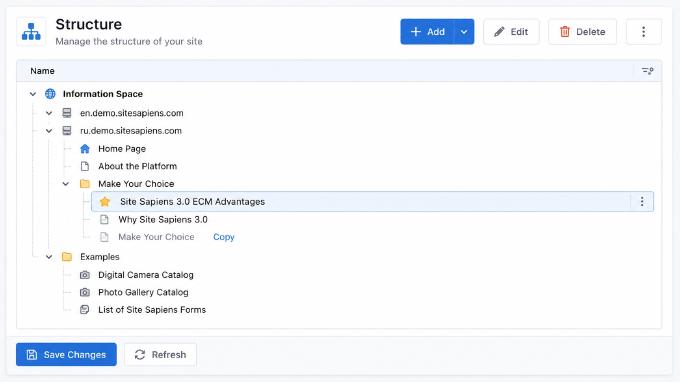This screenshot has height=382, width=680.
Task: Click the Make Your Choice folder icon
Action: 85,184
